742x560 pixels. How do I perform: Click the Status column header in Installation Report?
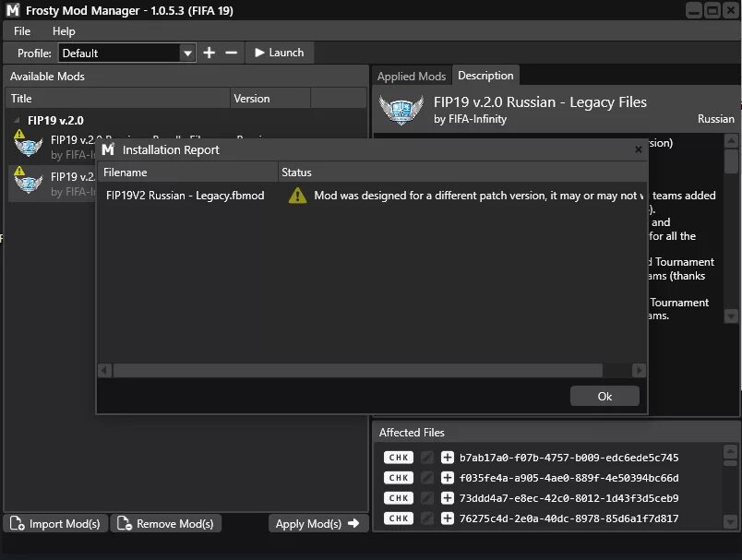(x=461, y=173)
